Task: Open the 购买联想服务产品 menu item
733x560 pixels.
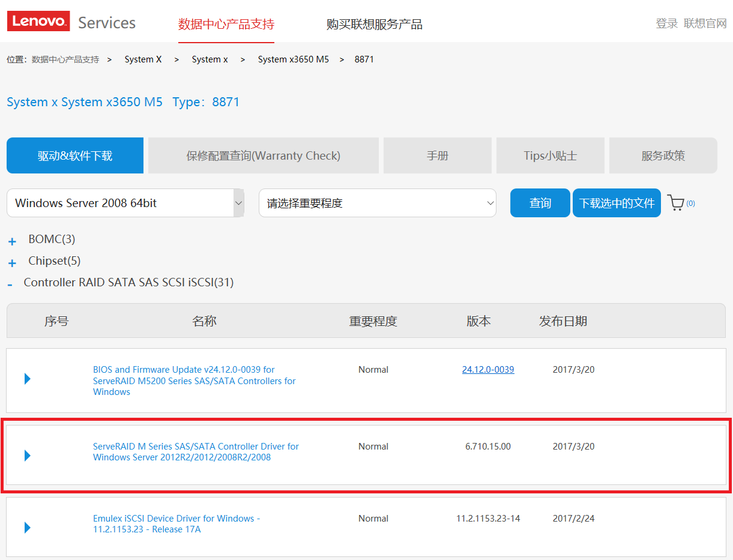Action: tap(374, 24)
